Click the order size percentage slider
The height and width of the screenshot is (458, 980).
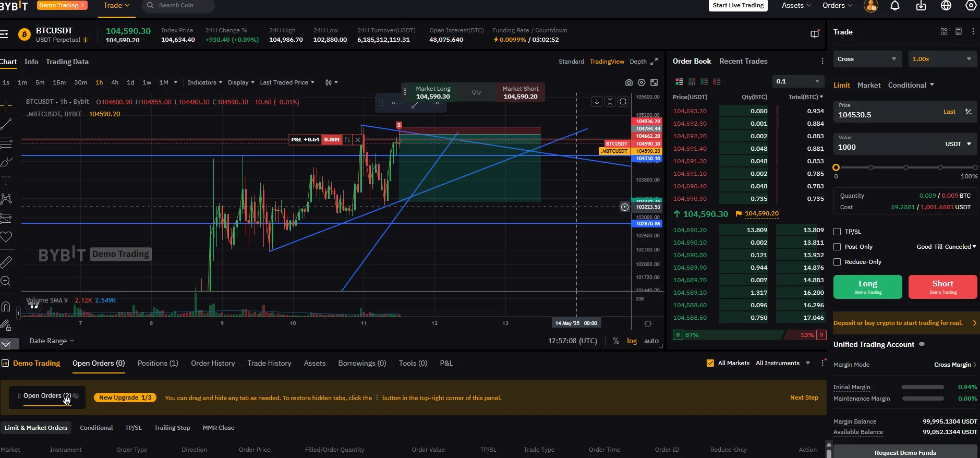point(905,167)
